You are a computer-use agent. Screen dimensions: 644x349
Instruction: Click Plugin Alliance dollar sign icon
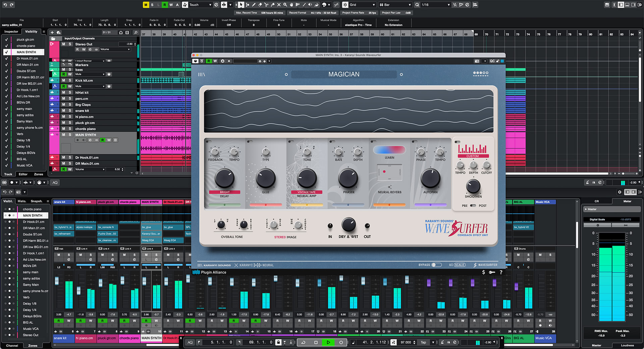point(483,272)
